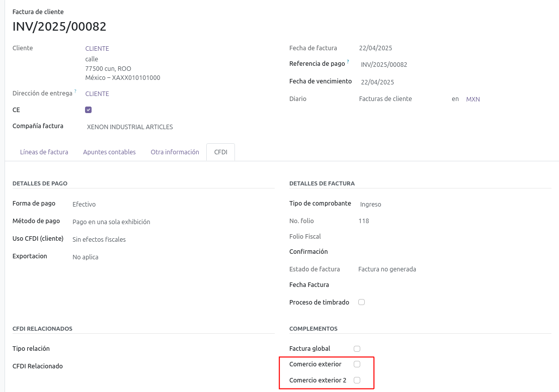Open the MXN currency link
Screen dimensions: 559x392
coord(473,100)
